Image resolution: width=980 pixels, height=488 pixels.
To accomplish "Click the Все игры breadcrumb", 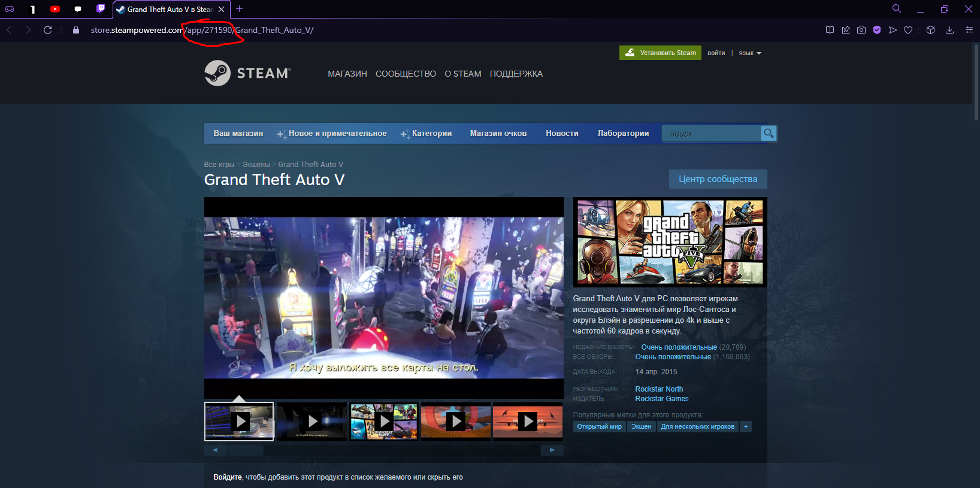I will (219, 165).
